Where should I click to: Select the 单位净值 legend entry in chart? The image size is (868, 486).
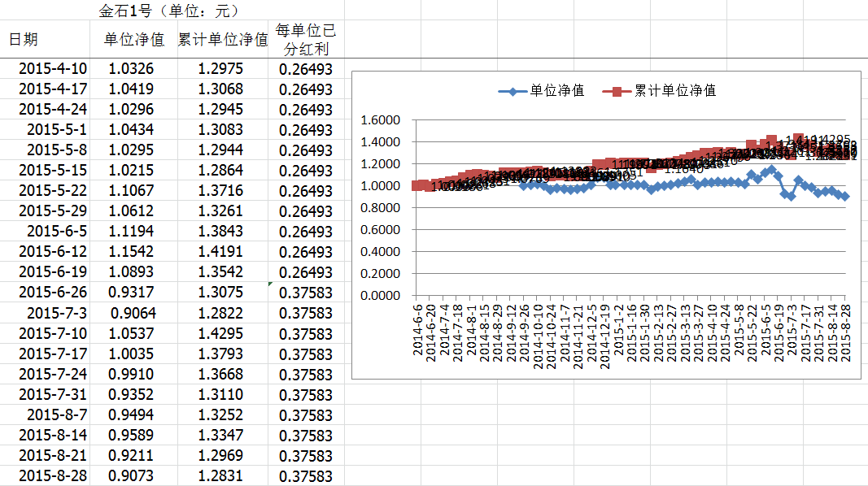pos(556,91)
